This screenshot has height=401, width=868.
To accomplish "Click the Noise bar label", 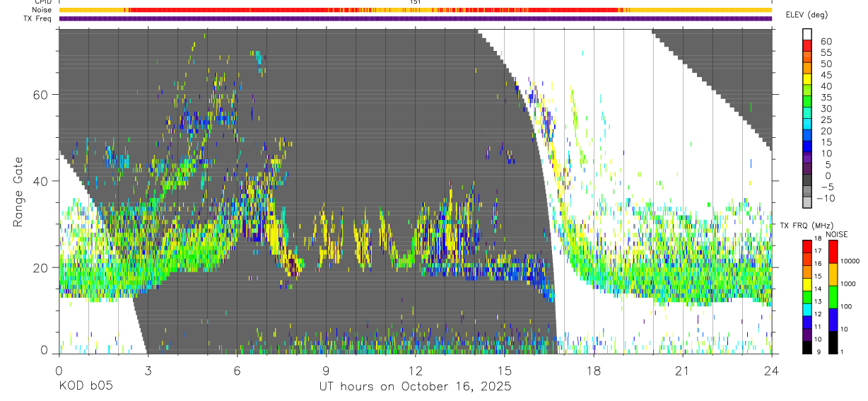I will click(x=43, y=10).
